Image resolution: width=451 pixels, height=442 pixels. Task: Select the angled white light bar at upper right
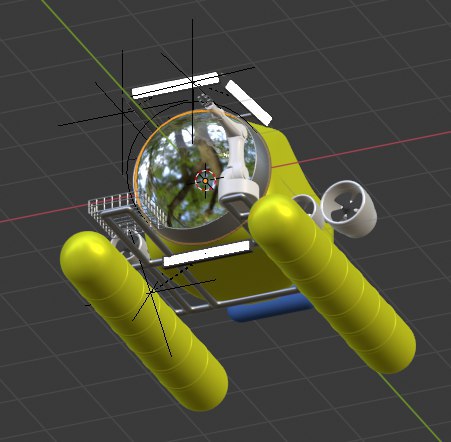tap(249, 102)
